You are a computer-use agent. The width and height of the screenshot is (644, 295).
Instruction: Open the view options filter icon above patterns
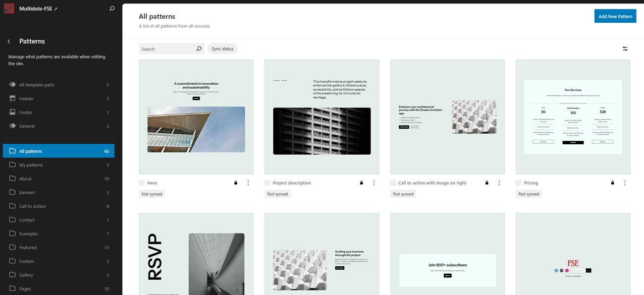625,49
